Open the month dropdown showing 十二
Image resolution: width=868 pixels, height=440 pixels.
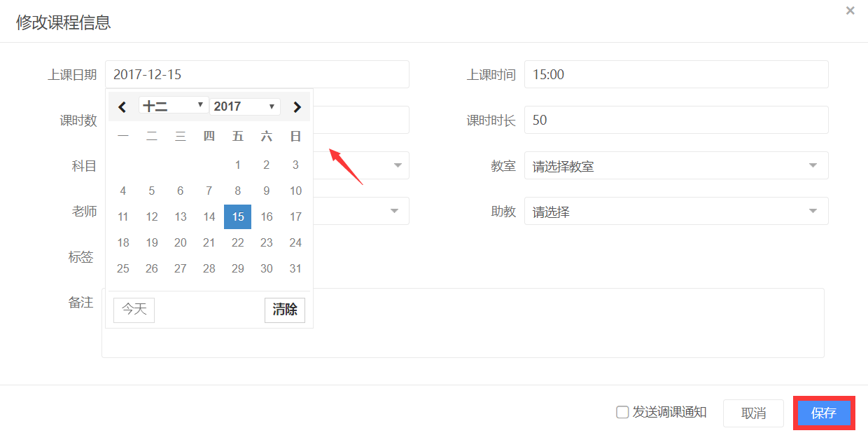click(x=174, y=106)
